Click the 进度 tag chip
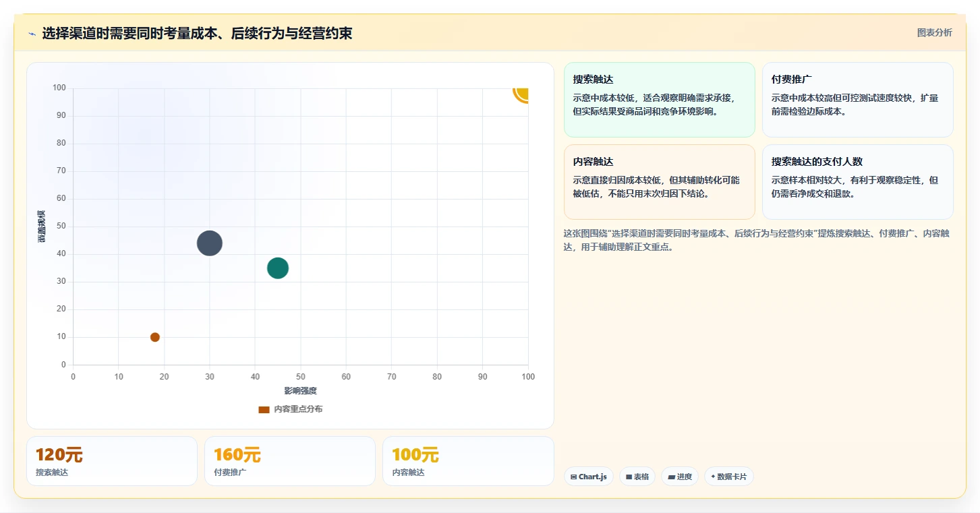This screenshot has width=980, height=513. pos(680,477)
